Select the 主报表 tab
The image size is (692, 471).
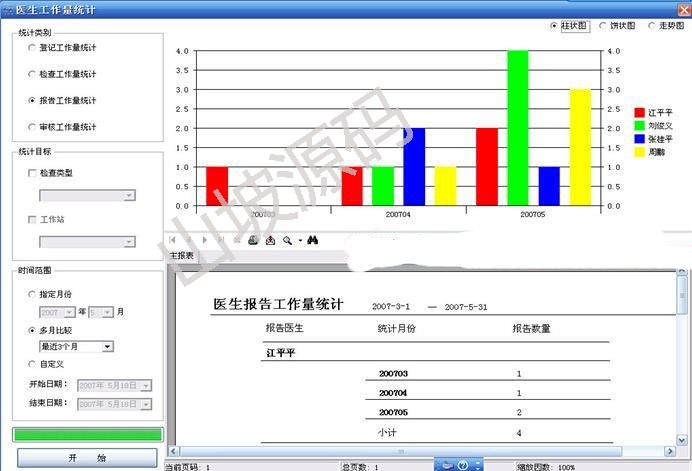182,256
